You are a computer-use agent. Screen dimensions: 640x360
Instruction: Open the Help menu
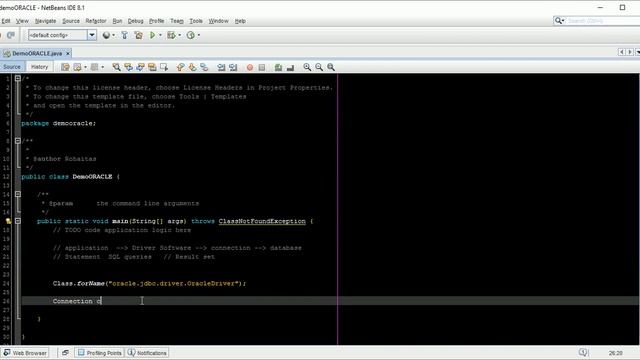(x=240, y=21)
